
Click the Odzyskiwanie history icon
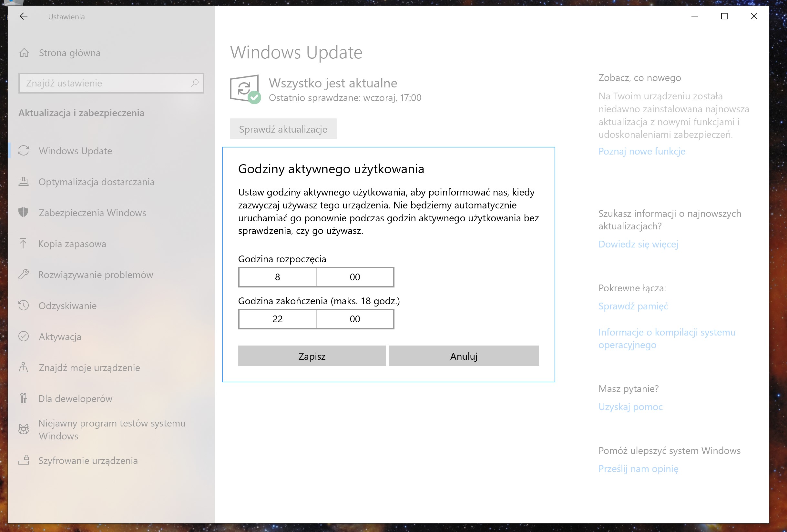coord(24,306)
